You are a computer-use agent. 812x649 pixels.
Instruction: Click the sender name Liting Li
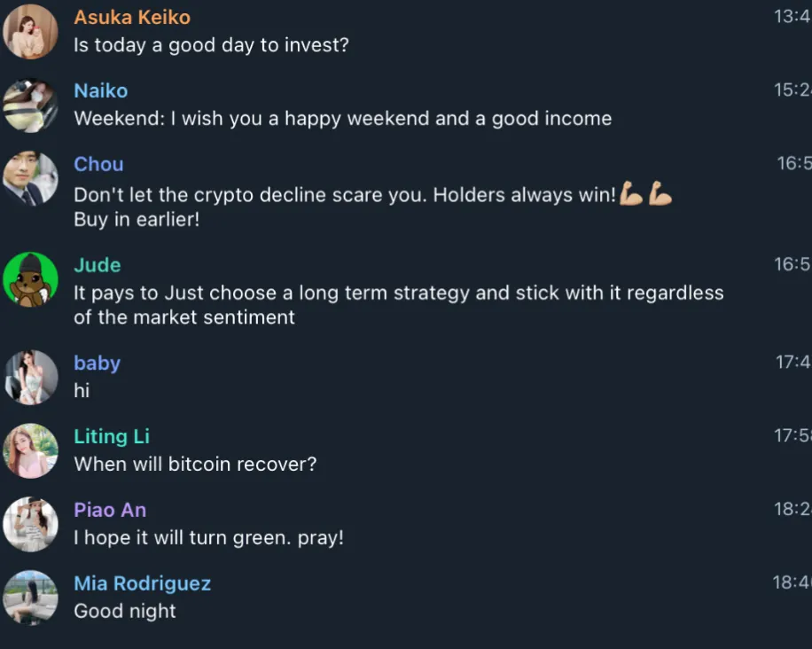[112, 437]
